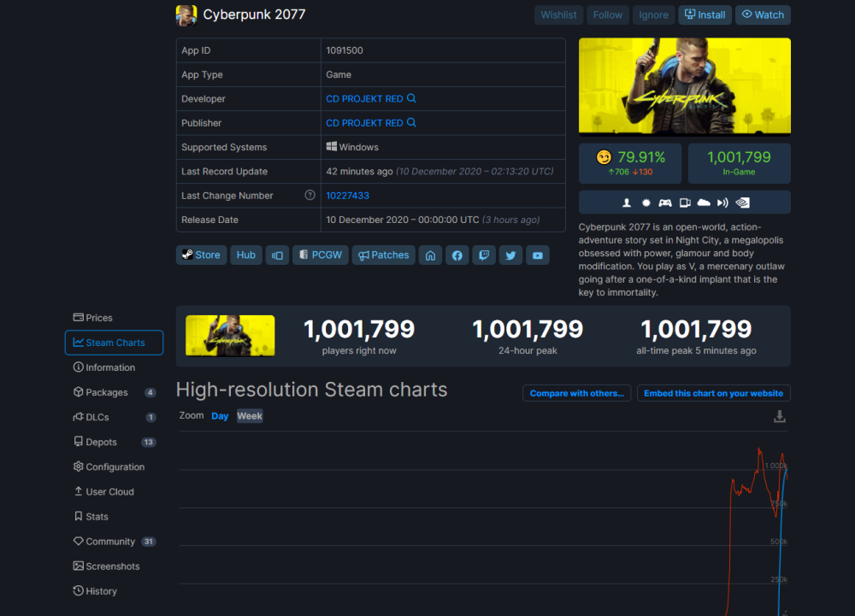Click the large Cyberpunk 2077 header artwork
The width and height of the screenshot is (855, 616).
click(684, 86)
